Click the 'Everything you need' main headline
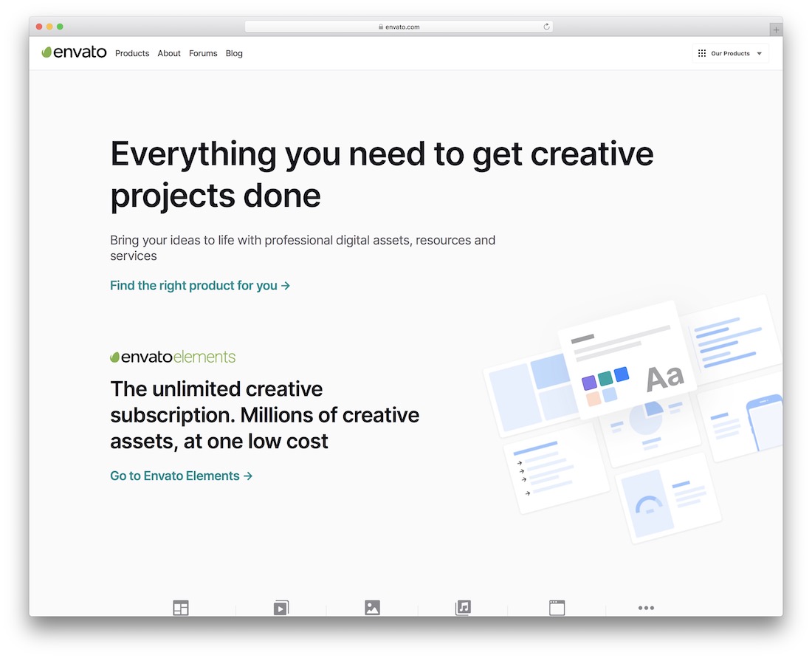 coord(382,174)
